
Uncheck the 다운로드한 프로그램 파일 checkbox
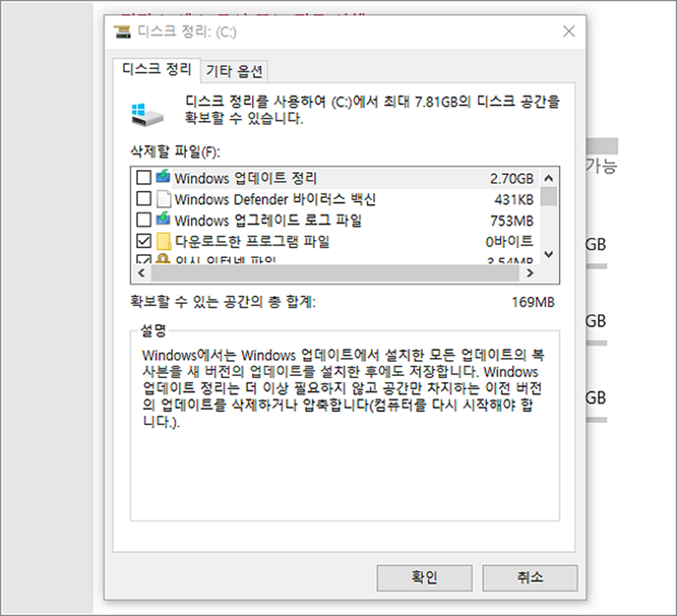(x=143, y=241)
